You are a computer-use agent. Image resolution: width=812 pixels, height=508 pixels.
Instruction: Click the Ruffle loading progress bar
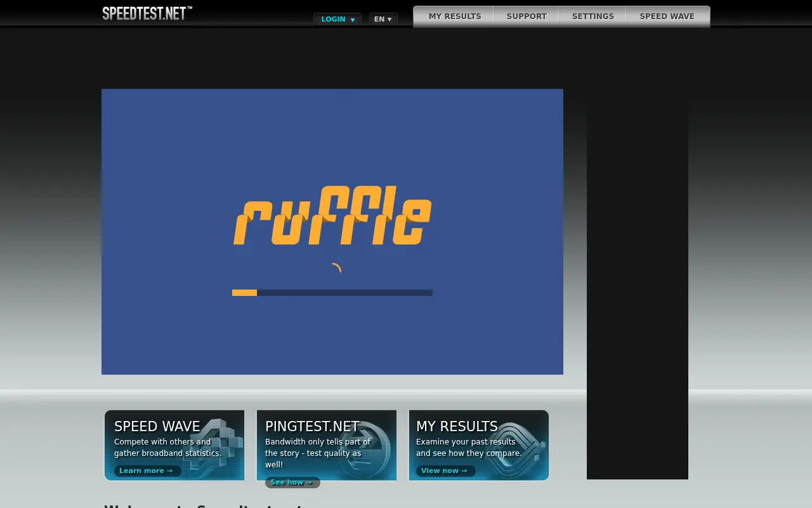[x=332, y=293]
